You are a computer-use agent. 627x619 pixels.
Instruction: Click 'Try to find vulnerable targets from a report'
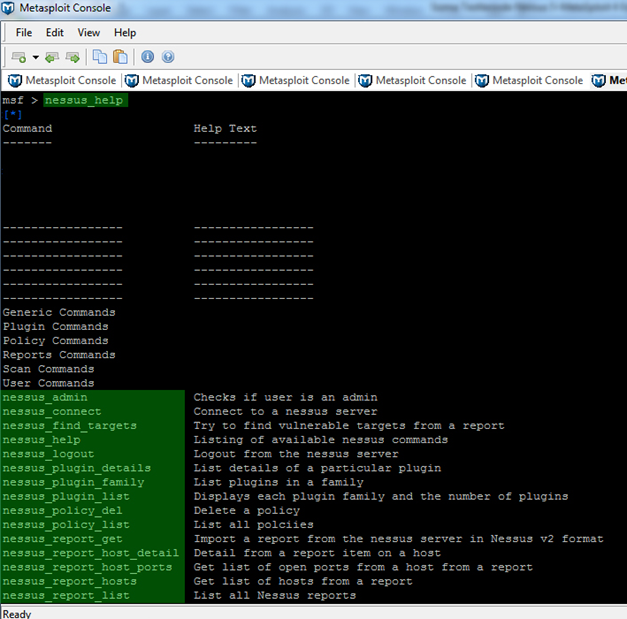[x=349, y=425]
